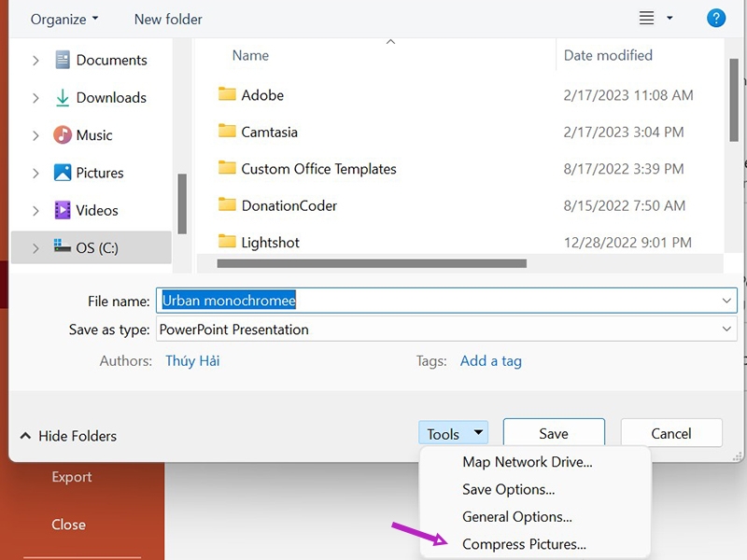This screenshot has height=560, width=747.
Task: Expand the Pictures tree node
Action: 35,174
